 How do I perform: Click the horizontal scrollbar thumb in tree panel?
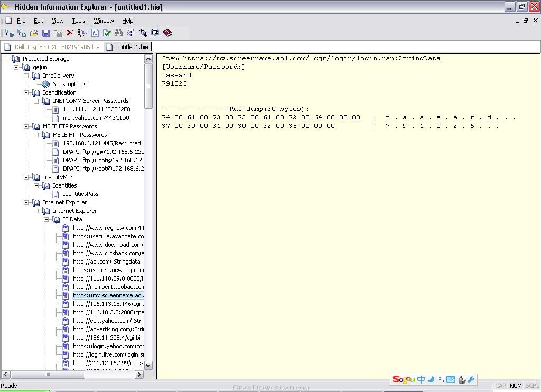[48, 374]
